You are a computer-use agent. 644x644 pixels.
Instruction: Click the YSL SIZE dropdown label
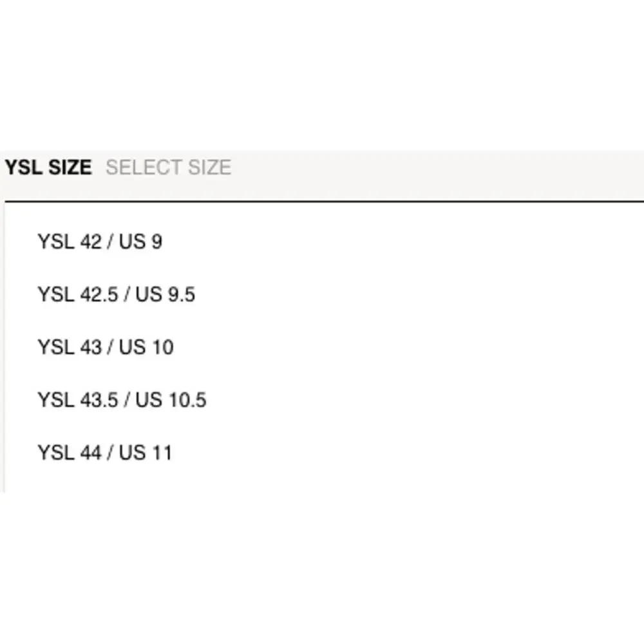[48, 168]
